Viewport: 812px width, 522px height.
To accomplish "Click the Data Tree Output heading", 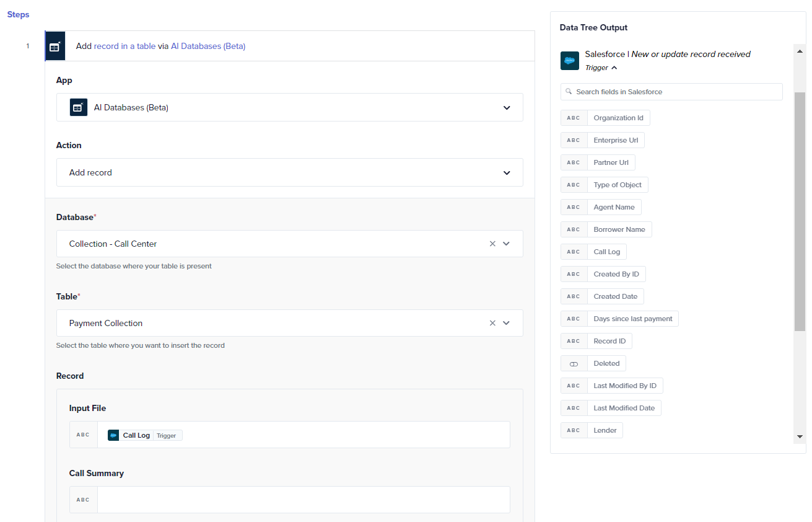I will (x=593, y=27).
